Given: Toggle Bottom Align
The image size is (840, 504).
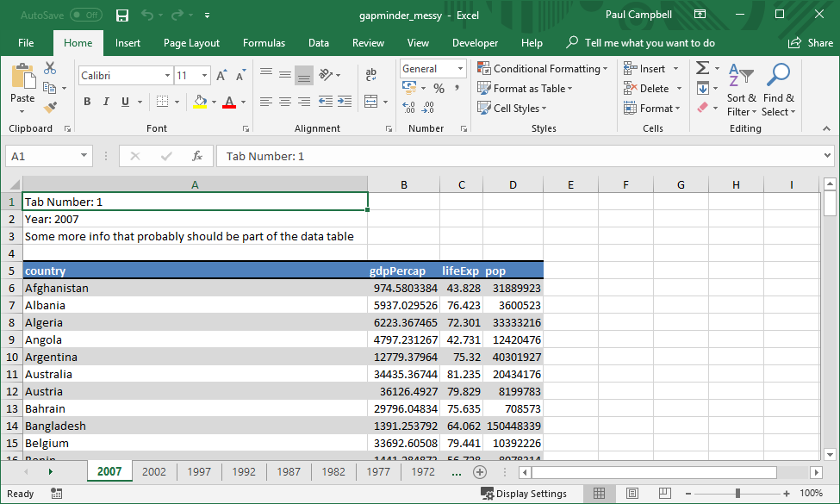Looking at the screenshot, I should pos(304,75).
